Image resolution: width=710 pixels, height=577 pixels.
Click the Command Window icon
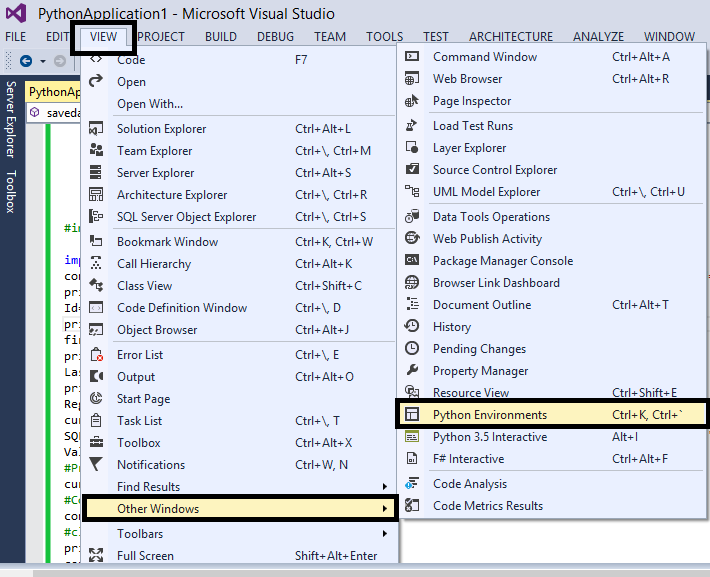(x=412, y=57)
